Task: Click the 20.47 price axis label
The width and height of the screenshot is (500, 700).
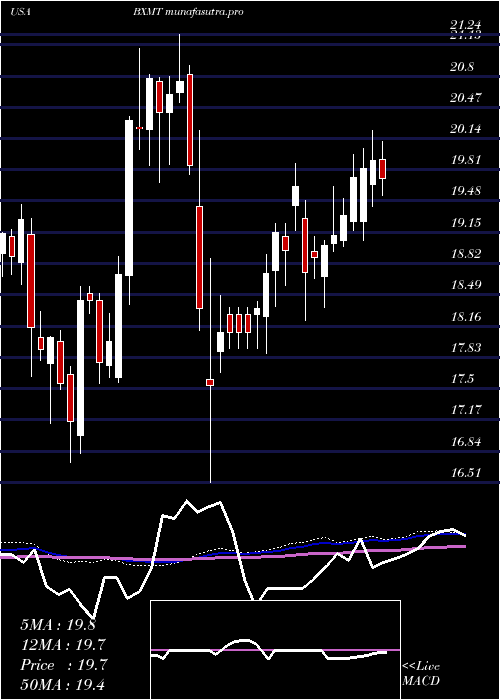Action: tap(467, 98)
